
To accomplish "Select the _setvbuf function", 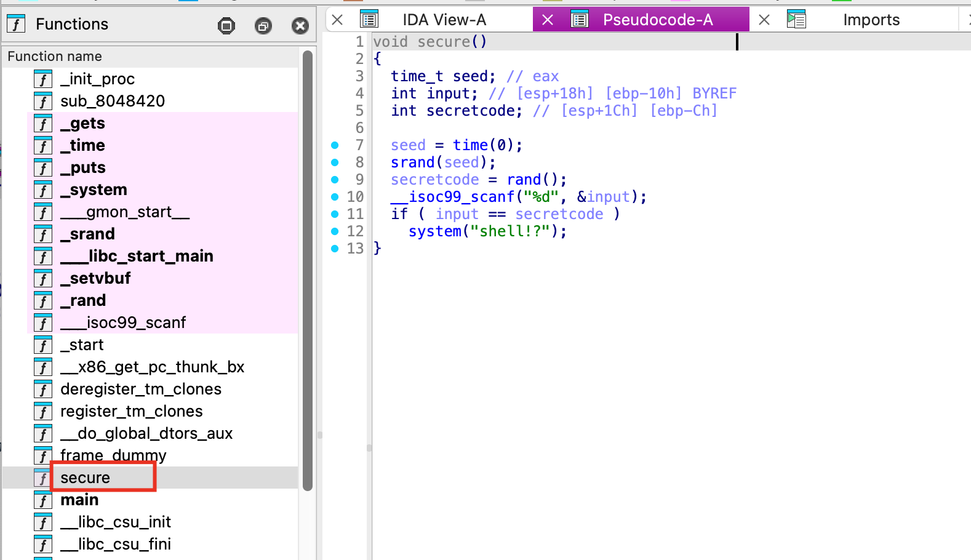I will (x=95, y=278).
